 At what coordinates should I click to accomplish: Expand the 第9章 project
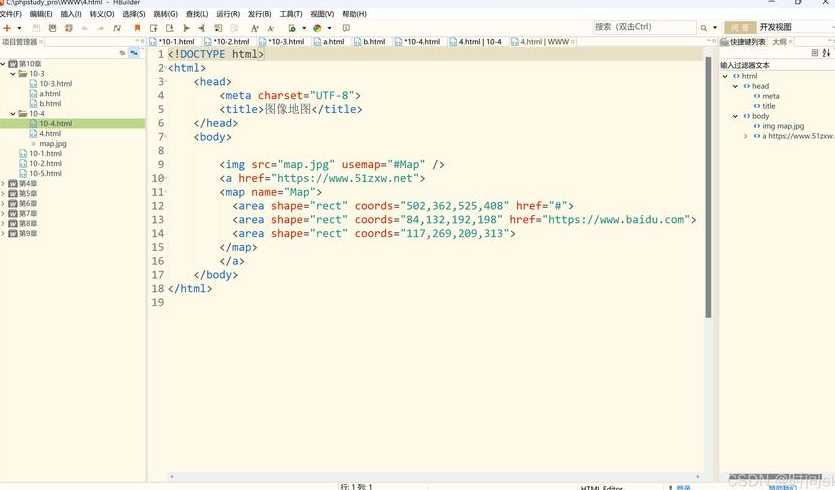pyautogui.click(x=3, y=233)
